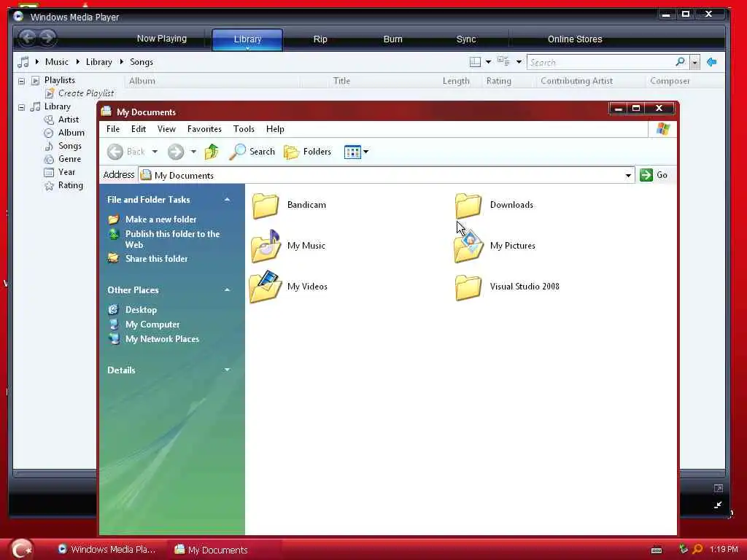The height and width of the screenshot is (560, 747).
Task: Select the Year calendar icon in tree
Action: coord(49,172)
